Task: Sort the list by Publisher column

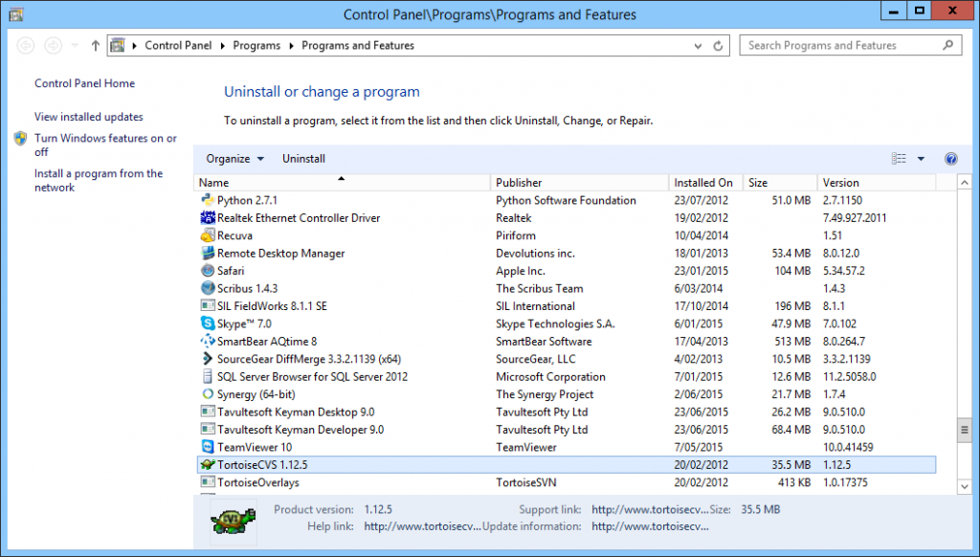Action: (579, 183)
